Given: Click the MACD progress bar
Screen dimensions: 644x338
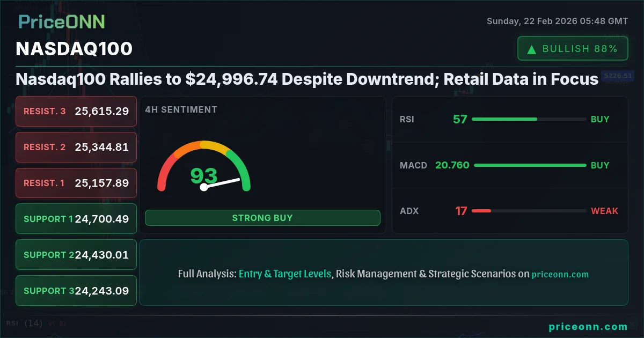Looking at the screenshot, I should coord(530,165).
